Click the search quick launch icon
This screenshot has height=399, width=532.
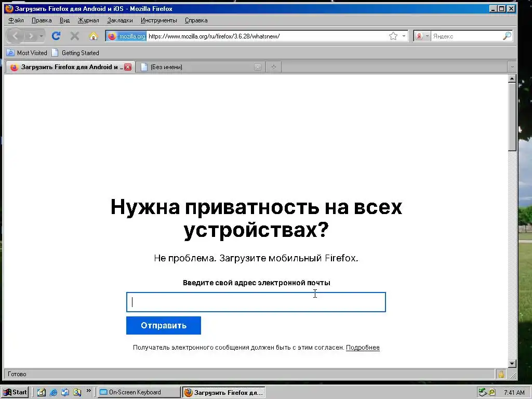tap(77, 393)
